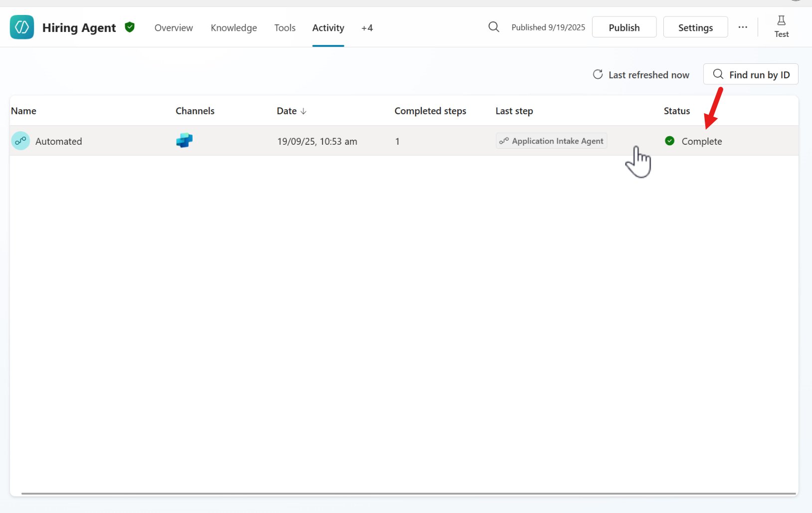Click the channel icon in run row
Screen dimensions: 812x513
click(x=184, y=141)
